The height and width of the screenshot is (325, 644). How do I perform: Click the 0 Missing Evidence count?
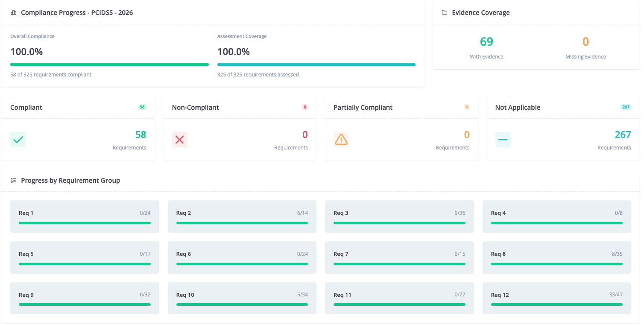click(585, 41)
